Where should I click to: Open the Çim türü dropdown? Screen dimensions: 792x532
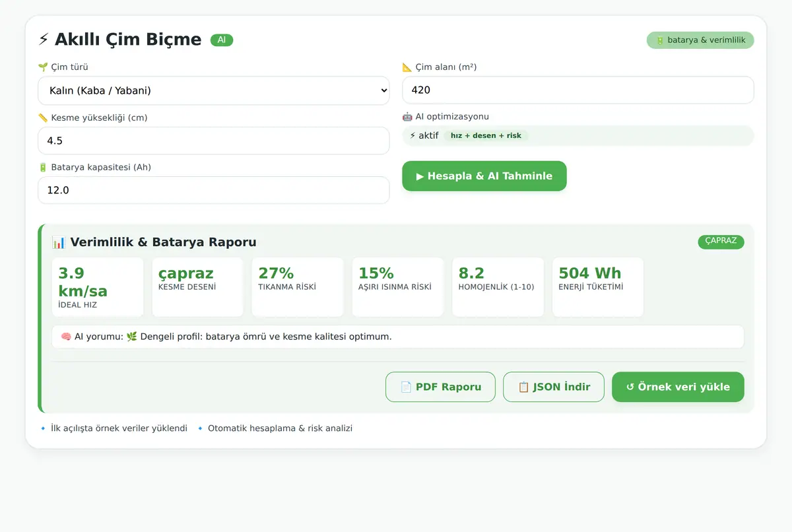click(x=214, y=90)
